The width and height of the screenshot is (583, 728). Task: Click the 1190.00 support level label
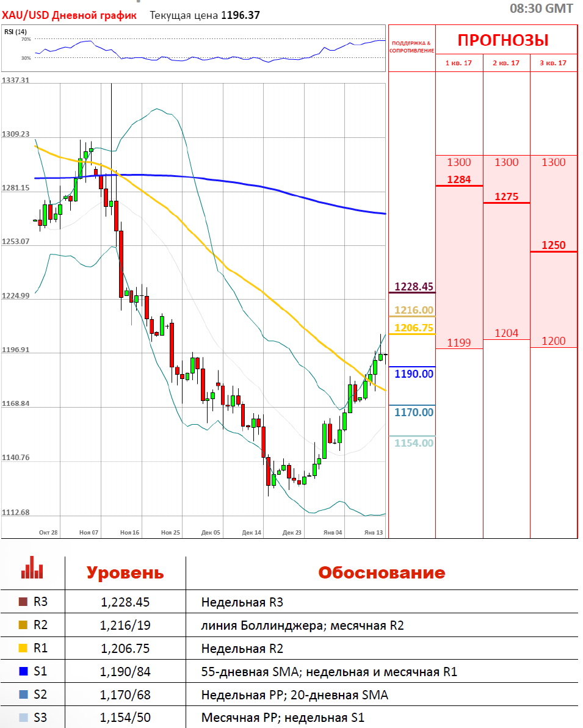tap(413, 374)
